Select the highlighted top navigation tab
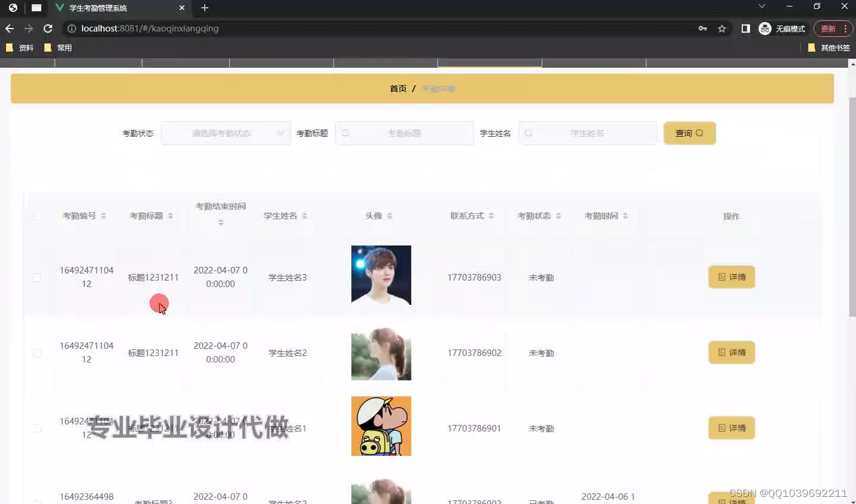This screenshot has width=856, height=504. point(490,62)
